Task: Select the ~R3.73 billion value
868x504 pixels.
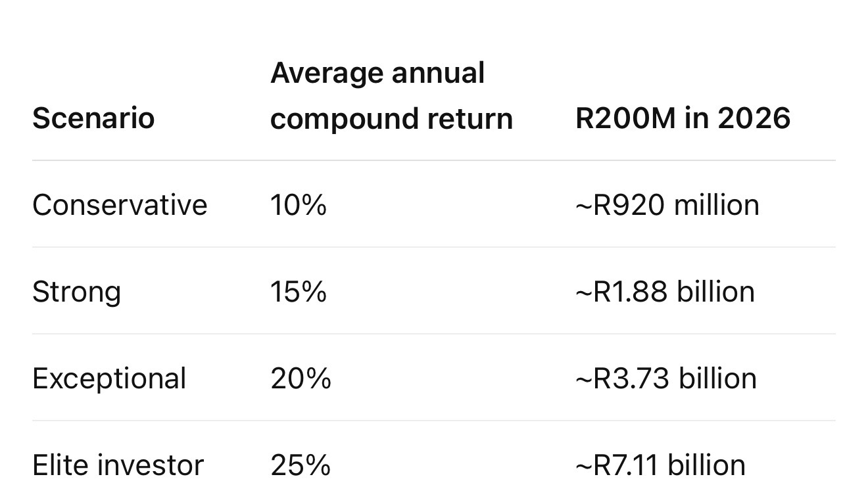Action: click(x=666, y=378)
